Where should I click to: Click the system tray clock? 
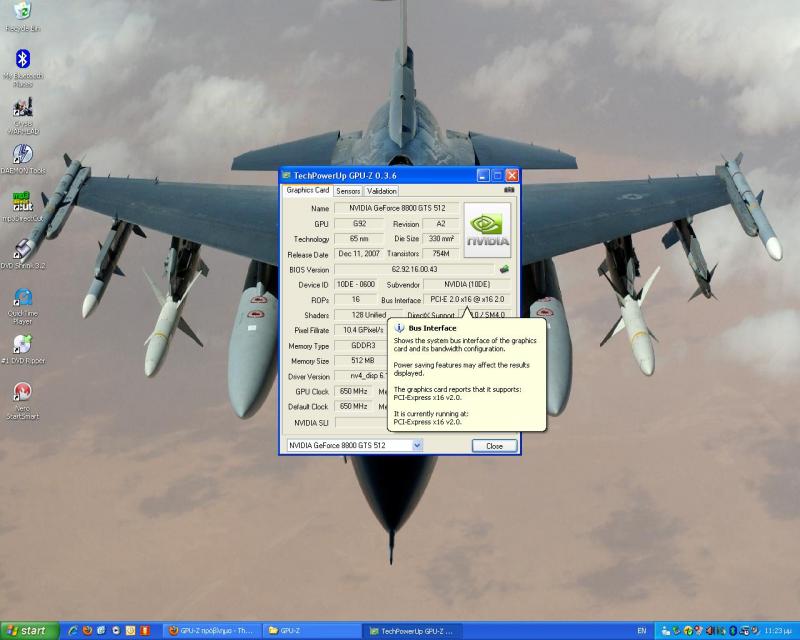tap(778, 631)
